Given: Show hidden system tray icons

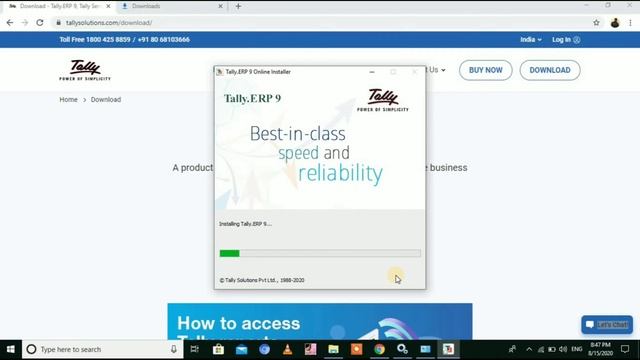Looking at the screenshot, I should point(529,349).
